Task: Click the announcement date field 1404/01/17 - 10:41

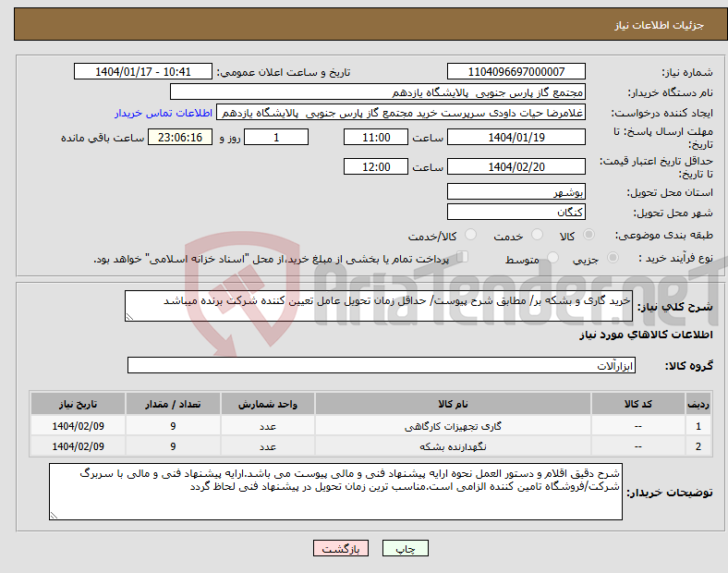Action: [x=143, y=71]
